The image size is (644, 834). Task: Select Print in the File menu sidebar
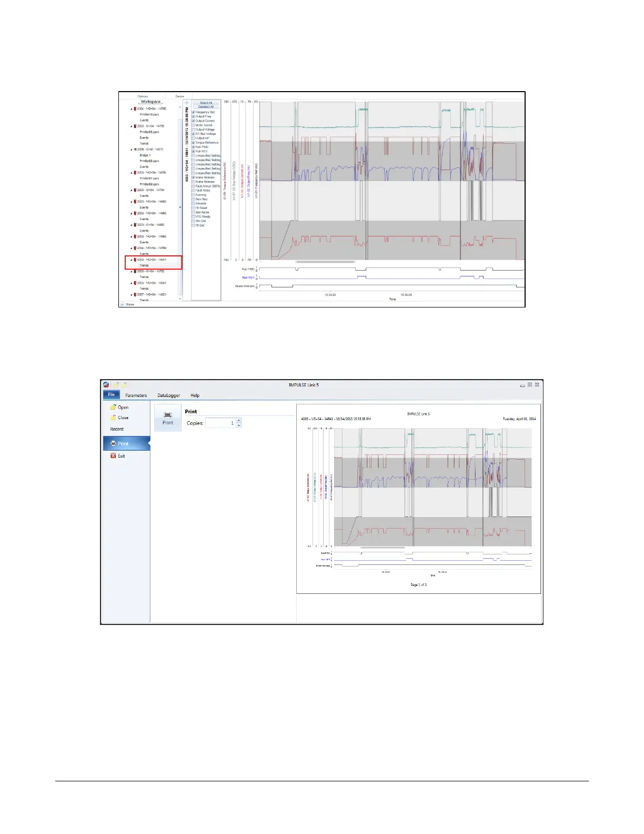point(126,443)
